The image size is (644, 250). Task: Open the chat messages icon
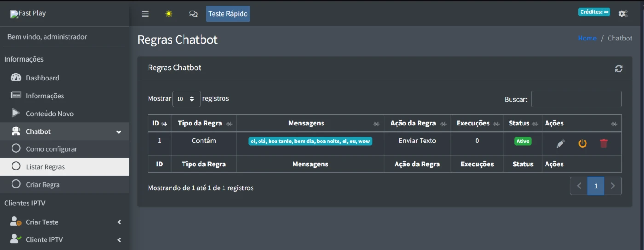tap(193, 14)
